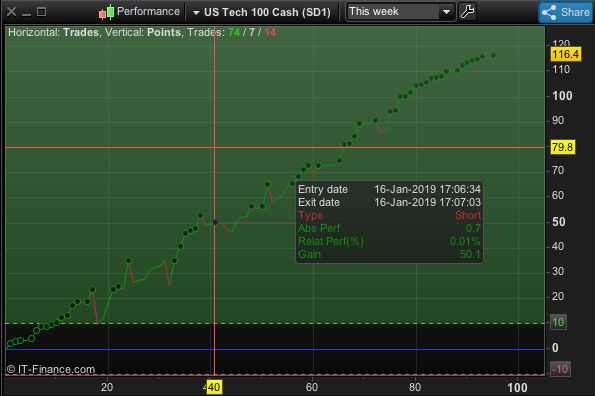
Task: Click the share network icon
Action: (x=549, y=13)
